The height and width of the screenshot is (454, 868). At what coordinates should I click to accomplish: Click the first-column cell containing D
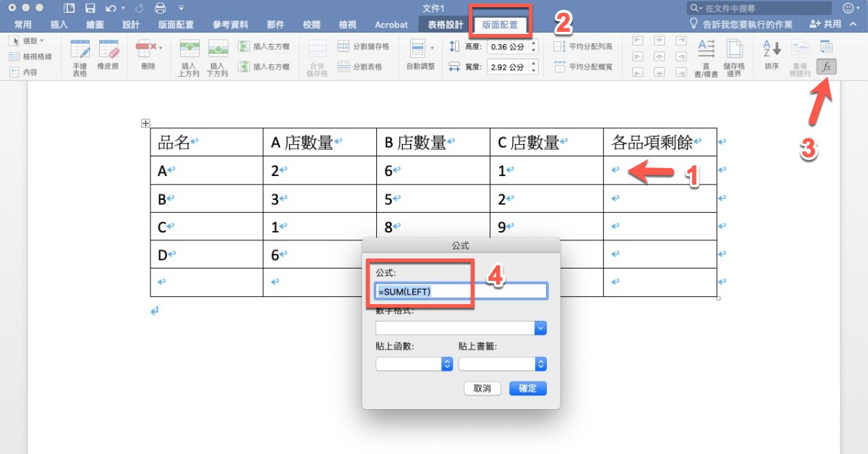point(207,254)
